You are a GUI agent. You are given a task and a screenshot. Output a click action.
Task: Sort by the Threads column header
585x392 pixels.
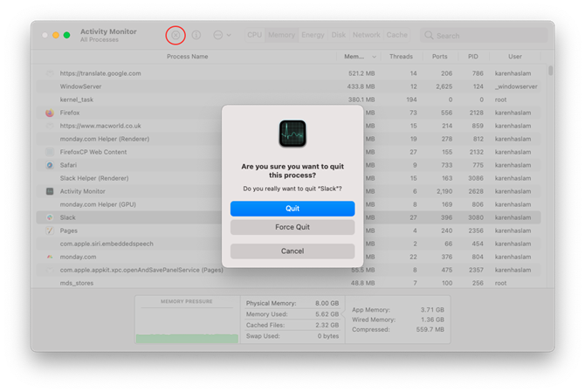[x=401, y=57]
